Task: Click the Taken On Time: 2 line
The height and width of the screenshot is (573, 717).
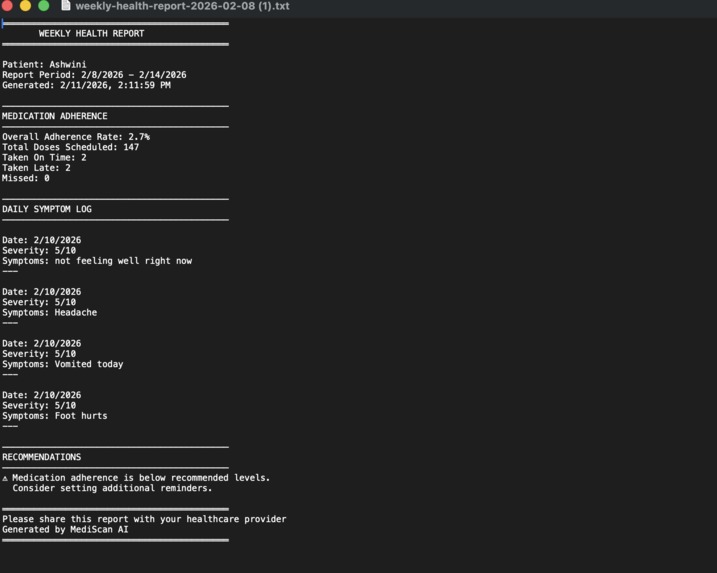Action: point(44,157)
